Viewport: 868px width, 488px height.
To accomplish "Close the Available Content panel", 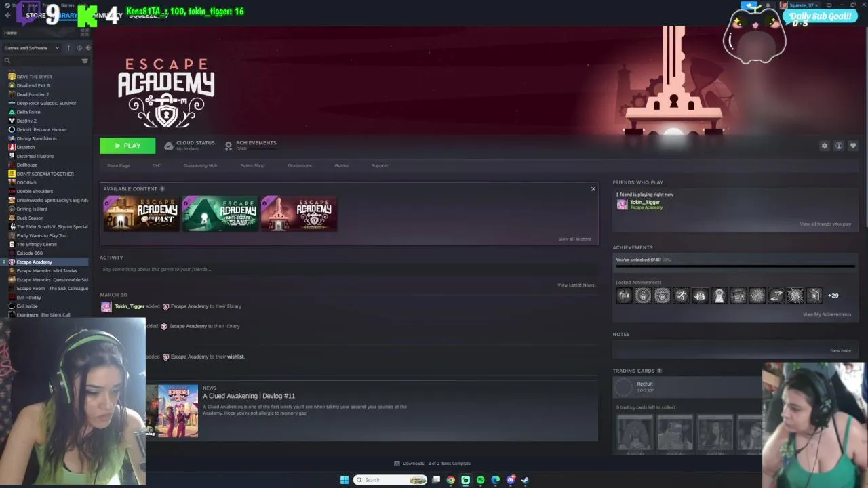I will pos(593,189).
